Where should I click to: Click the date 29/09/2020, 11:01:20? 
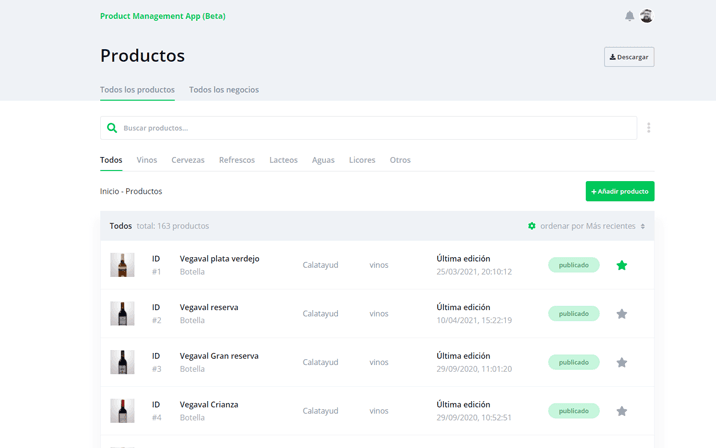(474, 369)
